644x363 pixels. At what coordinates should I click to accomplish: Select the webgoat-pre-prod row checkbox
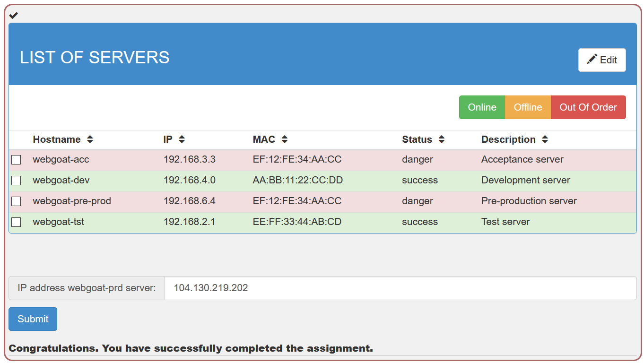pos(16,201)
